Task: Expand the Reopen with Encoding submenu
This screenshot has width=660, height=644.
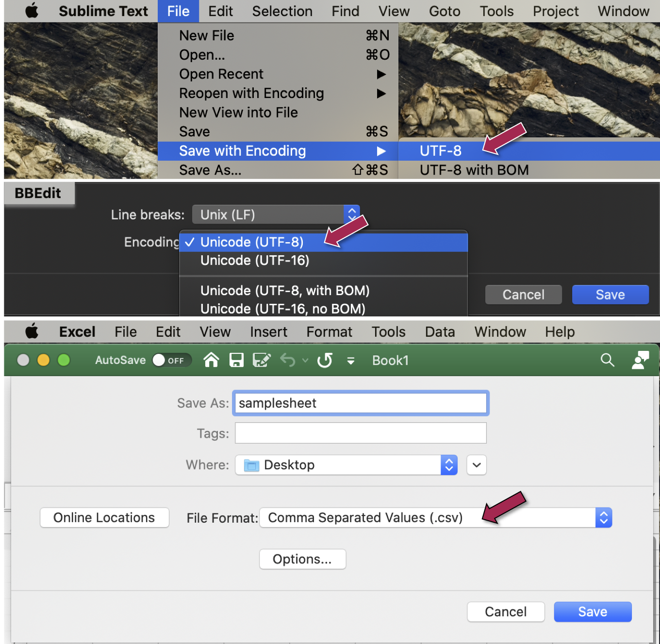Action: 278,93
